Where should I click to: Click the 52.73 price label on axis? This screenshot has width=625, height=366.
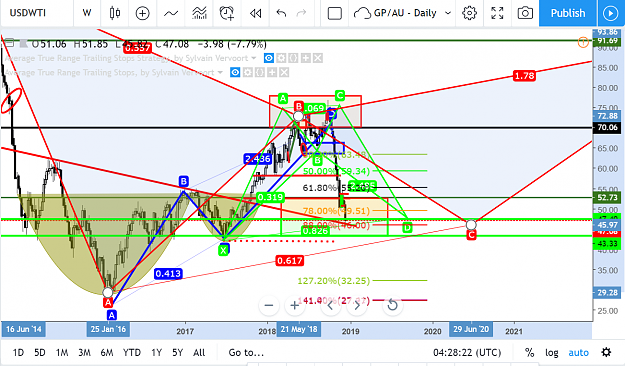(x=607, y=197)
